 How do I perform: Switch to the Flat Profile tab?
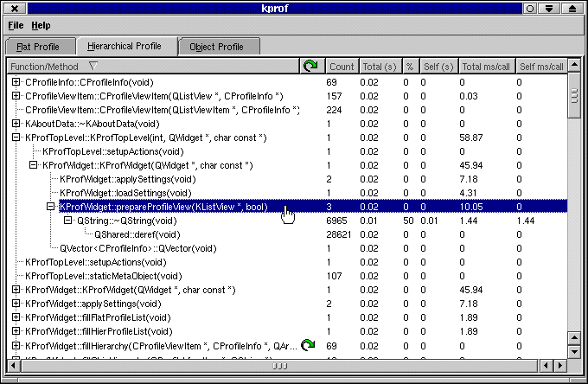pos(41,47)
